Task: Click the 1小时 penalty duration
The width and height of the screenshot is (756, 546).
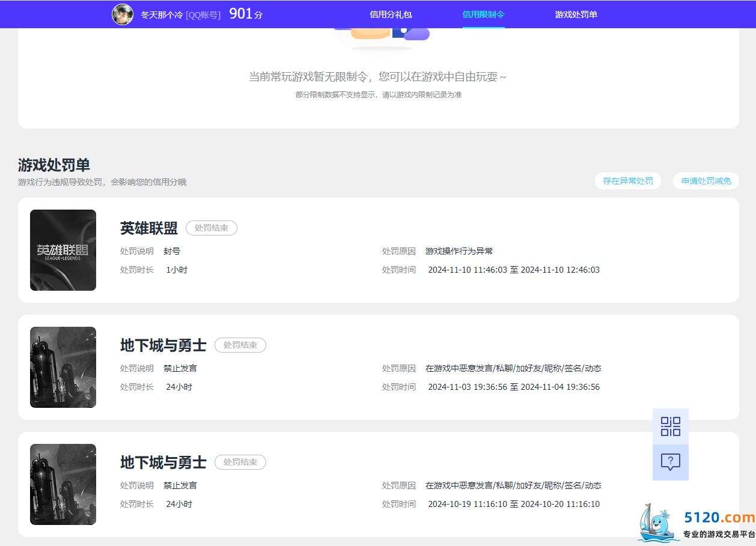Action: tap(177, 270)
